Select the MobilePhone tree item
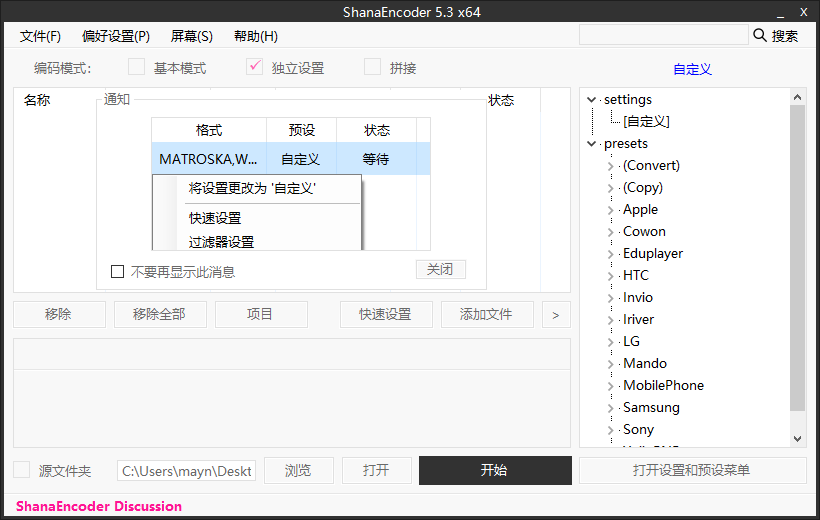820x520 pixels. [663, 386]
